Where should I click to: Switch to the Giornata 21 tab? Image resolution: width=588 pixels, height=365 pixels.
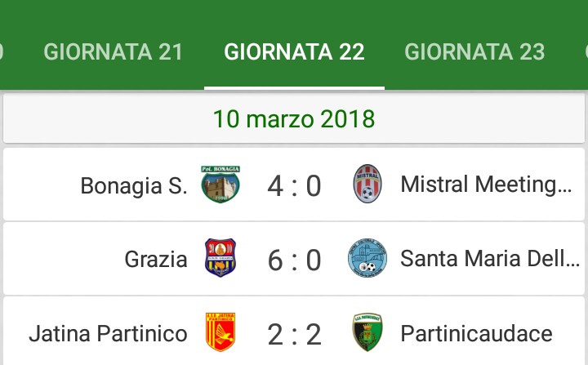tap(113, 51)
